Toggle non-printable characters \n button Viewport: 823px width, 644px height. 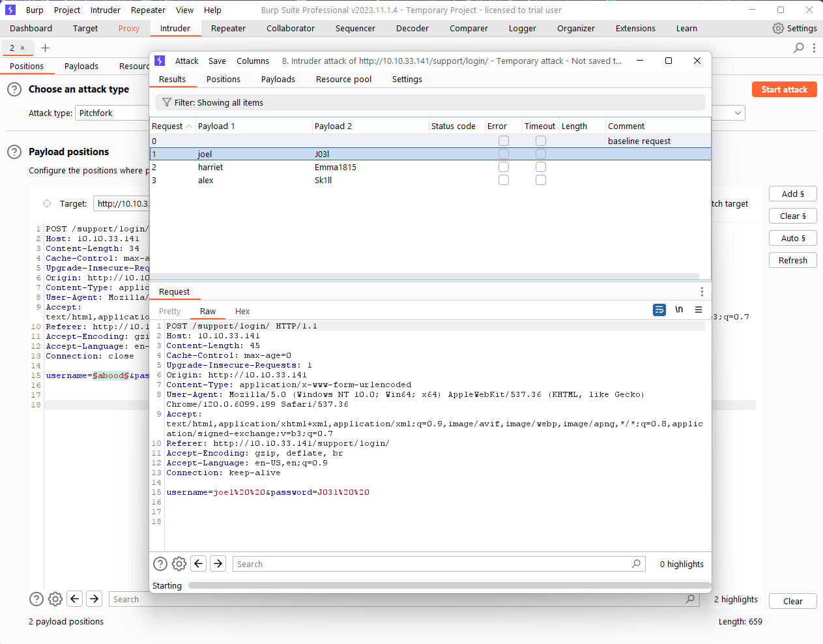(679, 310)
